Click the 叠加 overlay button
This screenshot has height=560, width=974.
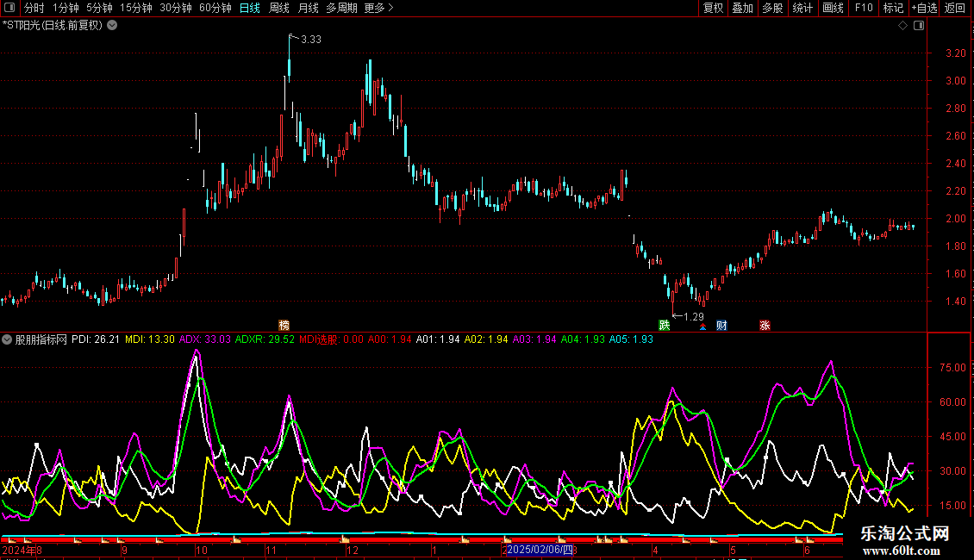click(742, 8)
